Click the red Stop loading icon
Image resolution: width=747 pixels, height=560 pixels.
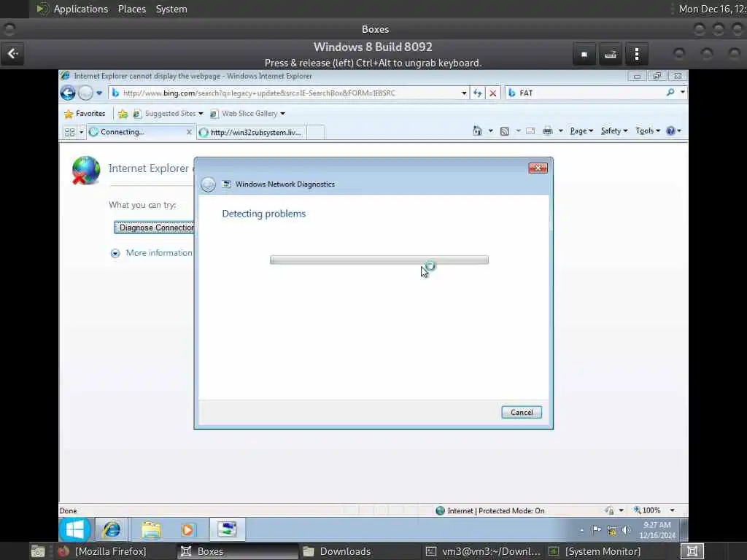493,93
